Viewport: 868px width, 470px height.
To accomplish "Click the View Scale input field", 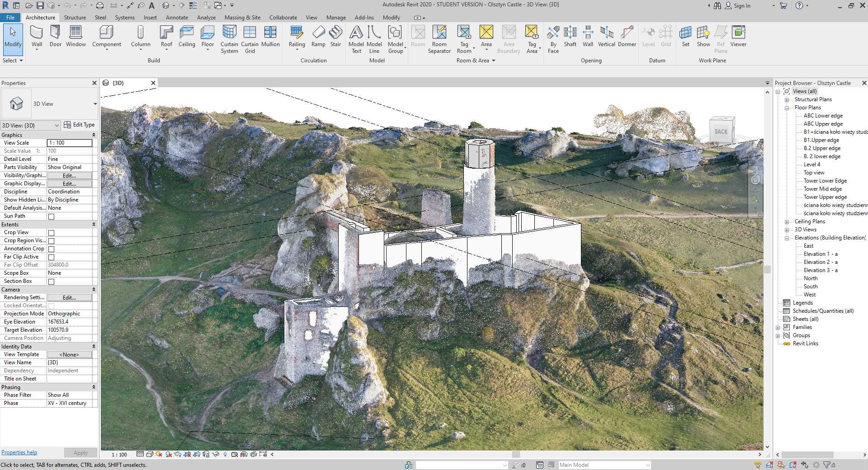I will click(x=70, y=143).
